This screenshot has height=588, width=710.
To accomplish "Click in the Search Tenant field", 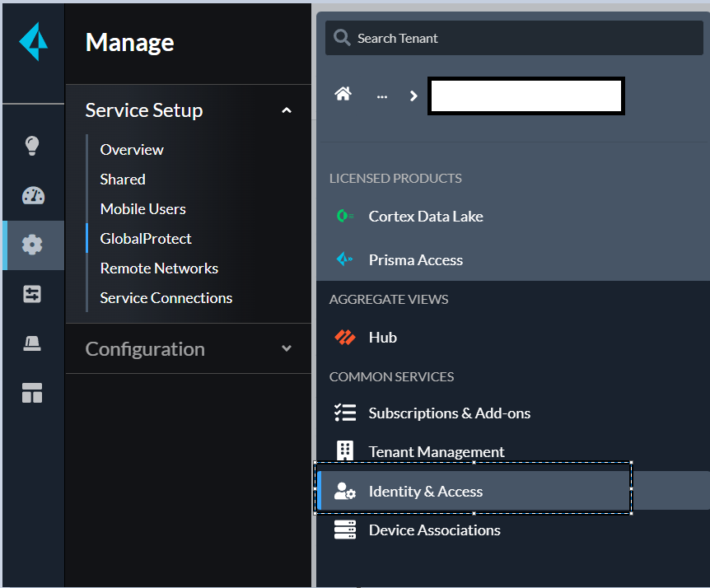I will coord(519,39).
